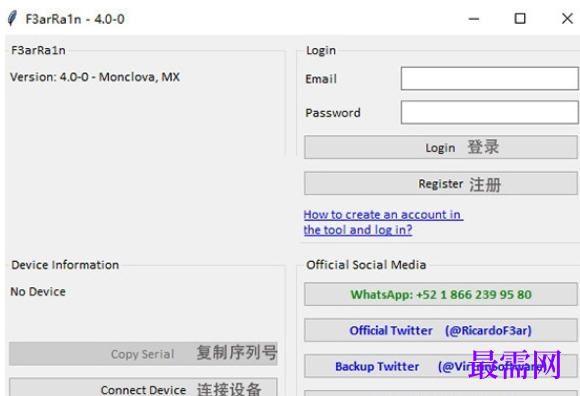Click the WhatsApp contact number button

point(441,294)
